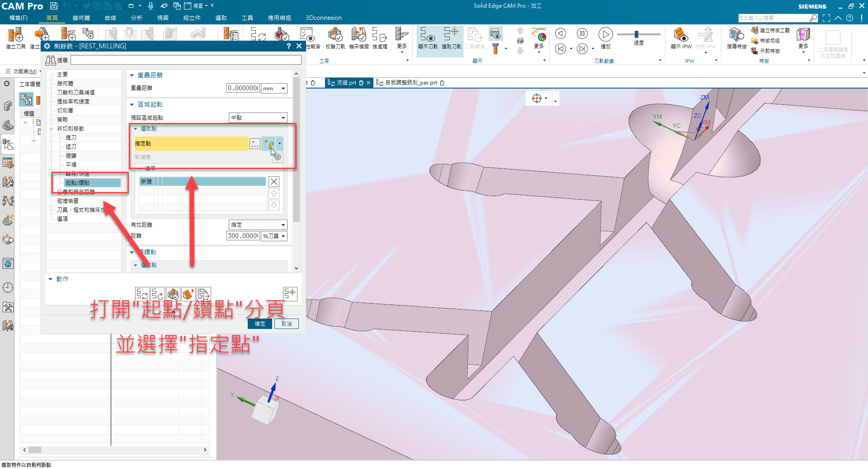Click the 校驗刀軌 verify toolpath icon
The height and width of the screenshot is (469, 868).
[x=335, y=38]
